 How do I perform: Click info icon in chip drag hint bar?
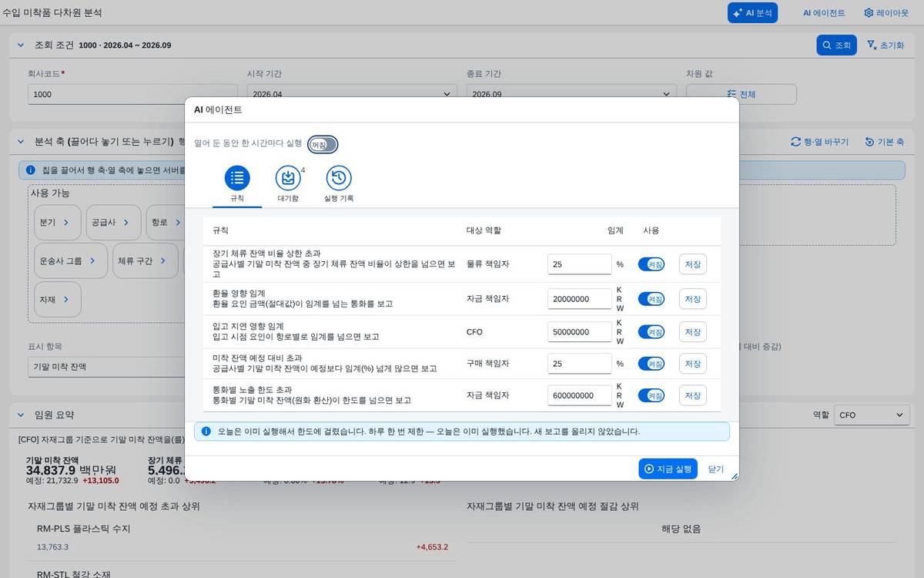30,170
